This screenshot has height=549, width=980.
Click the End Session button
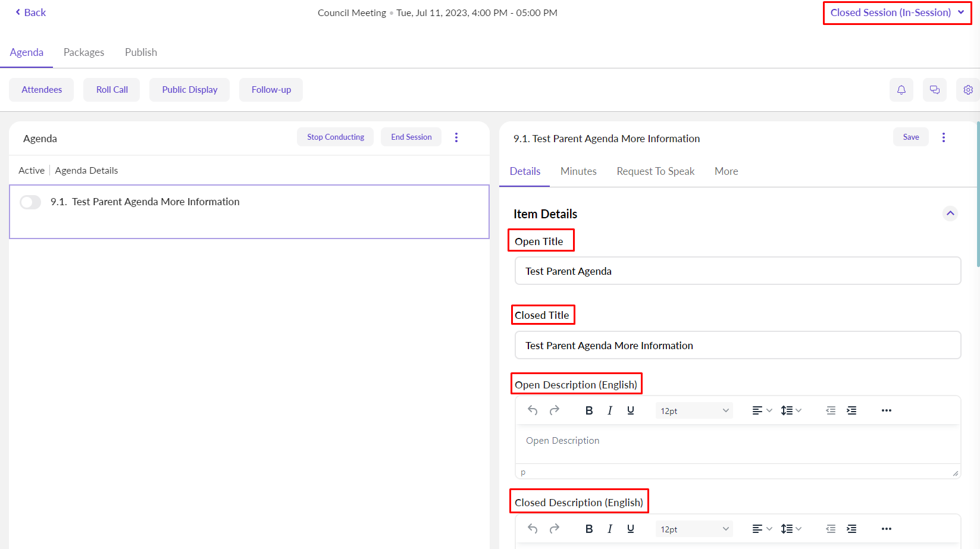[x=411, y=137]
